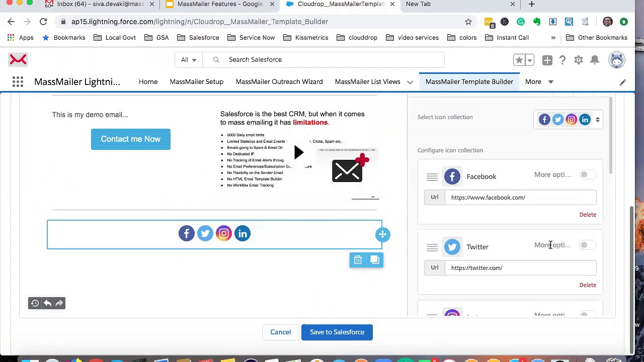Click the MassMailer envelope logo
This screenshot has width=644, height=362.
click(x=18, y=60)
